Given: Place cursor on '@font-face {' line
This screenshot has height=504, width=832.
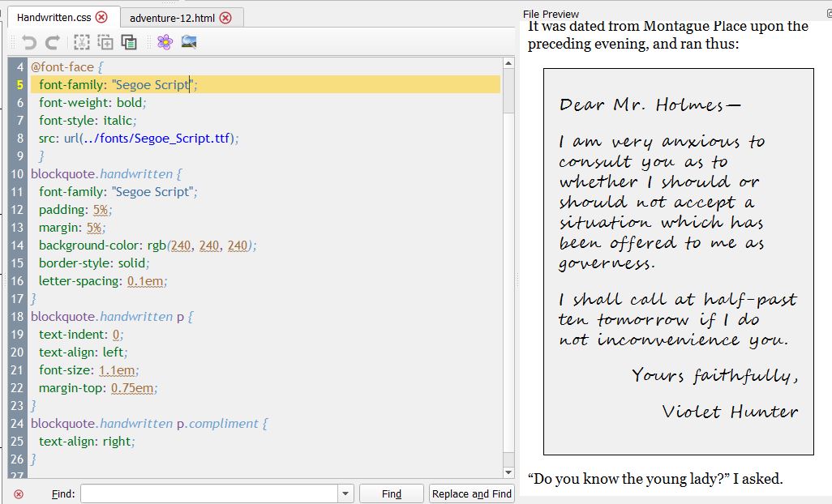Looking at the screenshot, I should coord(66,66).
